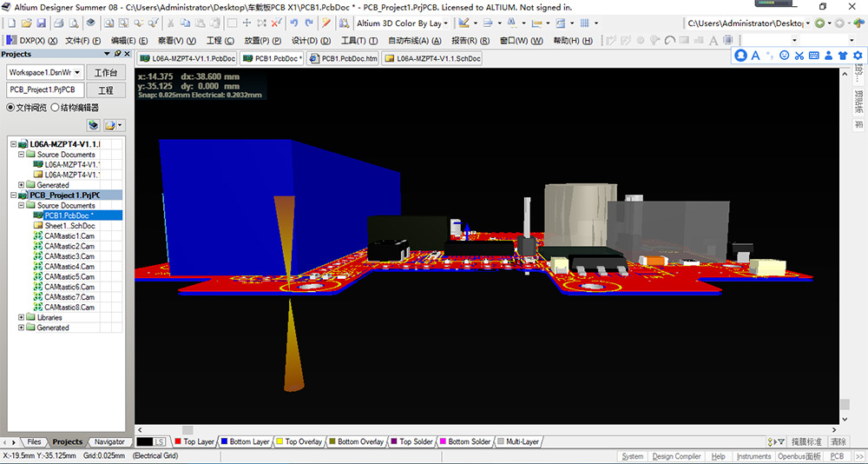Open CAMtastic3.Cam in the project tree

point(69,256)
